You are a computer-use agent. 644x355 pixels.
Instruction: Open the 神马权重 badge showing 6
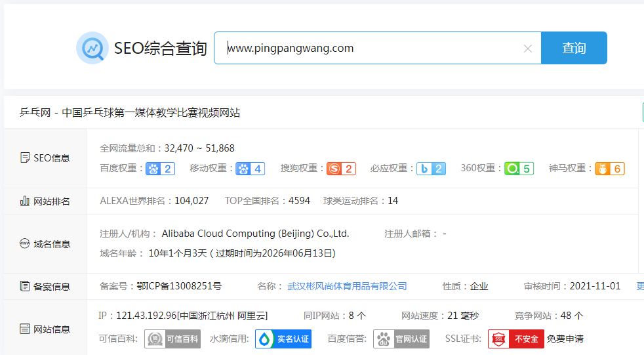610,169
